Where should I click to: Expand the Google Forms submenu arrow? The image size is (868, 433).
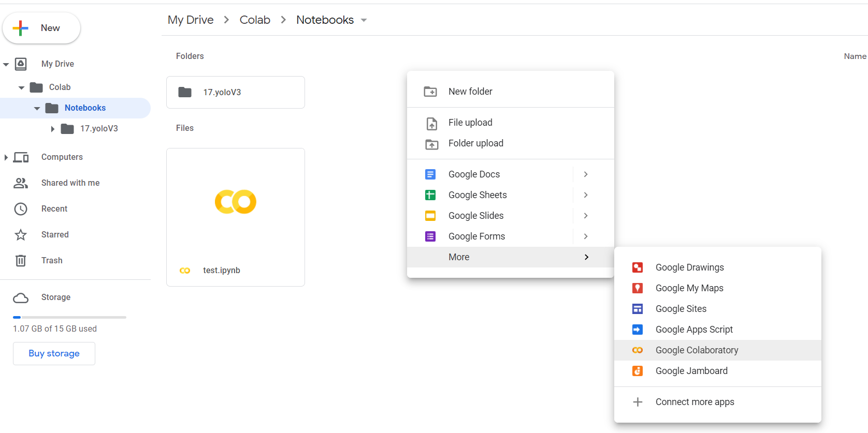pyautogui.click(x=586, y=236)
